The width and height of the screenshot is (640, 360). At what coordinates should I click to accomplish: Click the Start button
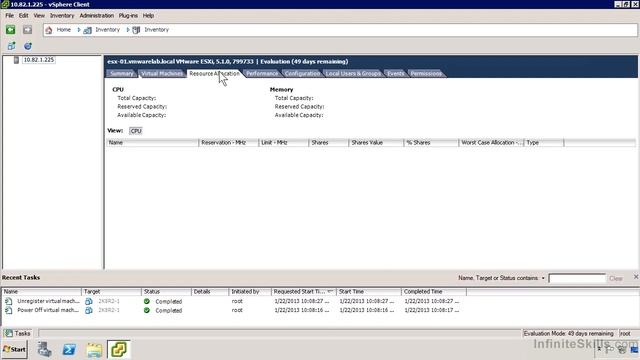pyautogui.click(x=15, y=349)
